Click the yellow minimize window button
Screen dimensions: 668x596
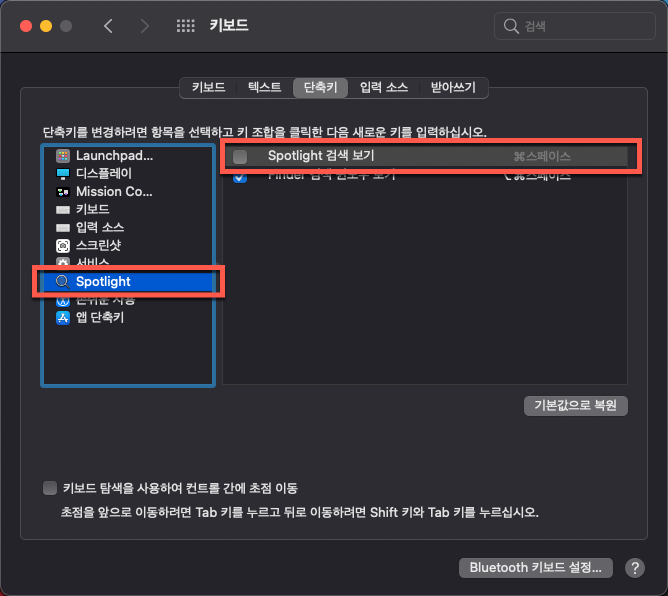(x=46, y=26)
